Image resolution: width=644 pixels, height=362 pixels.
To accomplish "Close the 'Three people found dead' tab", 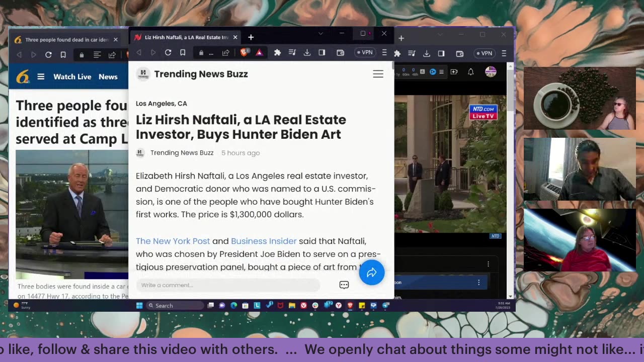I will click(x=115, y=40).
